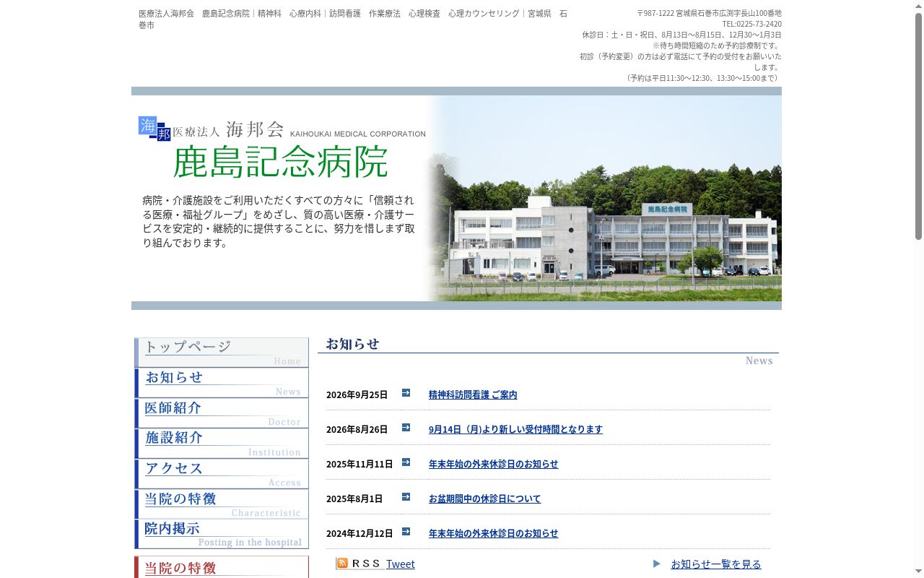The height and width of the screenshot is (578, 924).
Task: Click arrow icon beside 2025年11月11日 news row
Action: coord(406,462)
